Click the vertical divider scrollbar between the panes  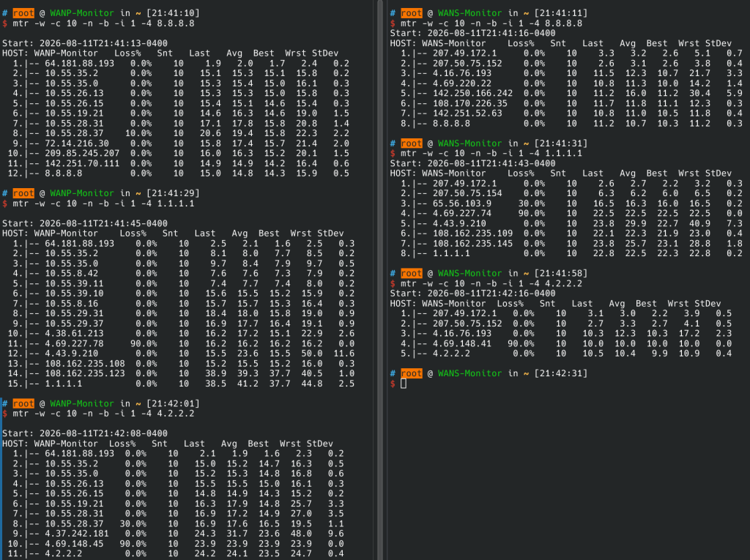(x=380, y=280)
